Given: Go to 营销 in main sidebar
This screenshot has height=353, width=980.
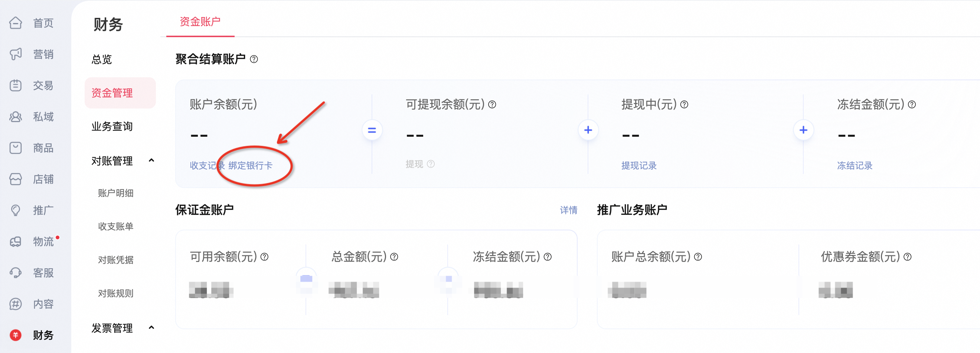Looking at the screenshot, I should tap(43, 55).
